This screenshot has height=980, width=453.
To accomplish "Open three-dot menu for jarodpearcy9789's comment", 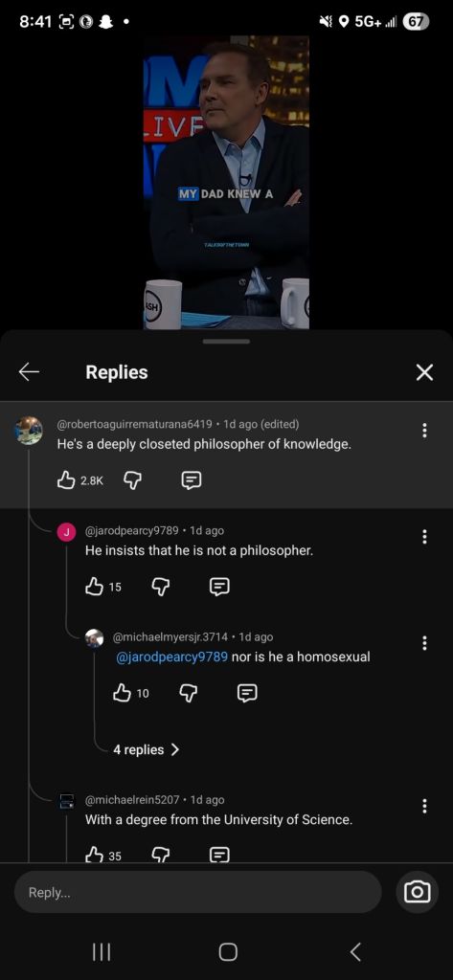I will coord(425,536).
